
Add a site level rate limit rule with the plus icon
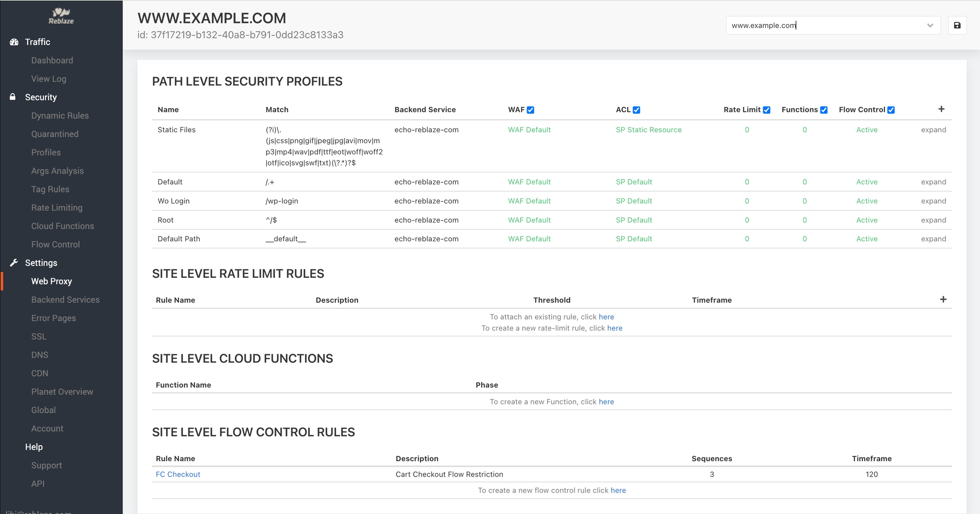coord(943,300)
